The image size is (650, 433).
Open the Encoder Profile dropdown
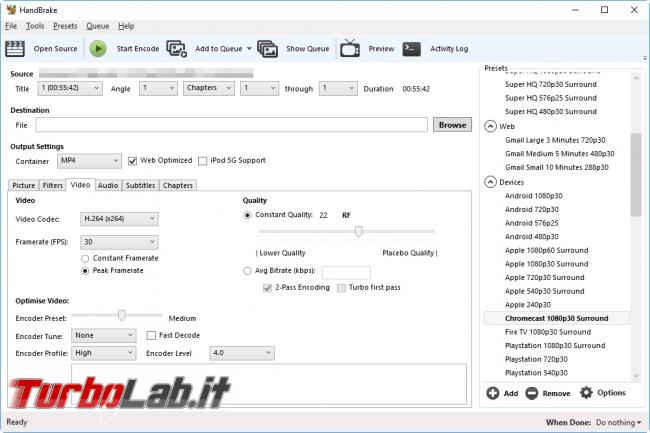[104, 353]
